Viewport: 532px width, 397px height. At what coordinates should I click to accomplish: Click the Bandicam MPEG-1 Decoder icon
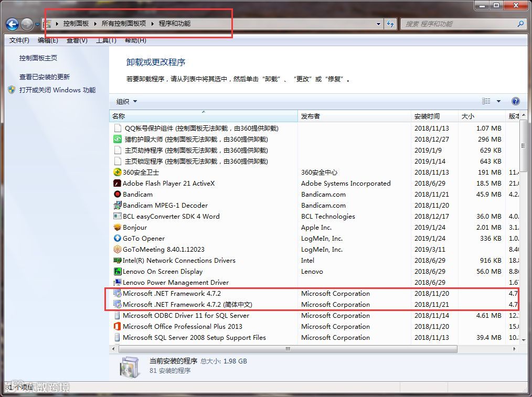point(118,205)
